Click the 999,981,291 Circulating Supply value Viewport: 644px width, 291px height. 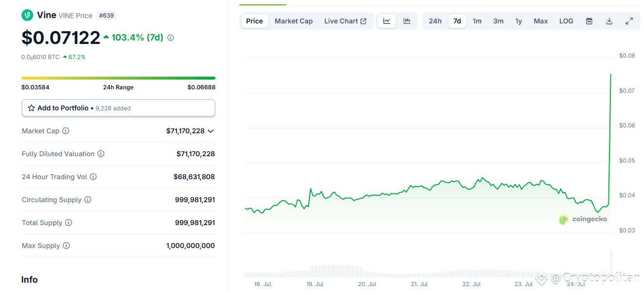(195, 200)
